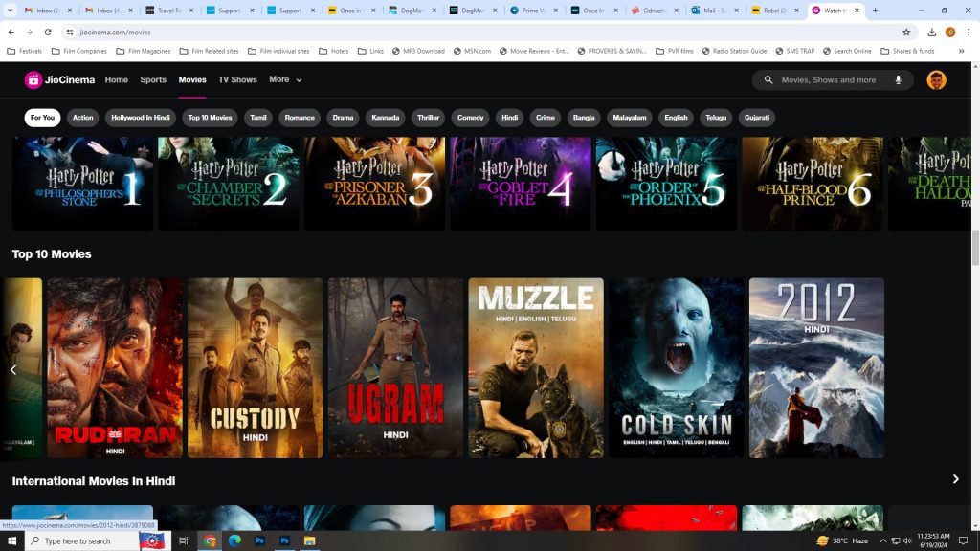Screen dimensions: 980x551
Task: Open Muzzle movie poster
Action: (x=536, y=368)
